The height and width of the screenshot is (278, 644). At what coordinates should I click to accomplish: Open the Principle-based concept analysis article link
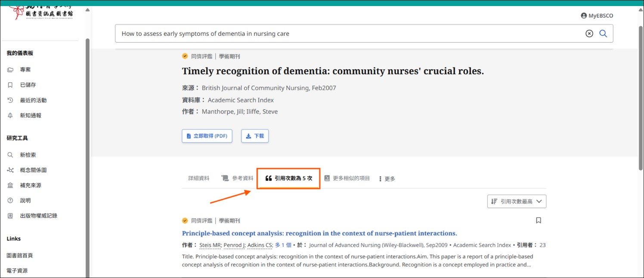[319, 233]
